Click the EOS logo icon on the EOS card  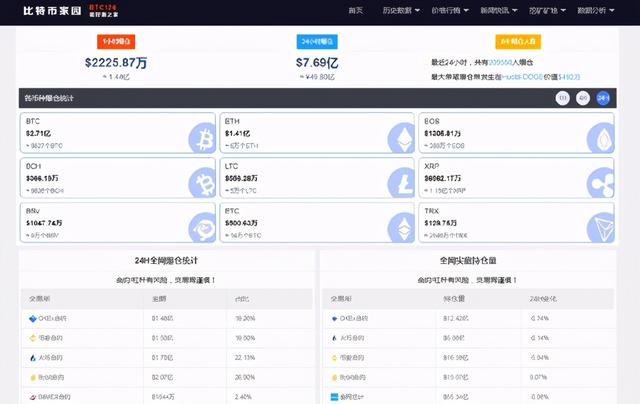(x=600, y=138)
